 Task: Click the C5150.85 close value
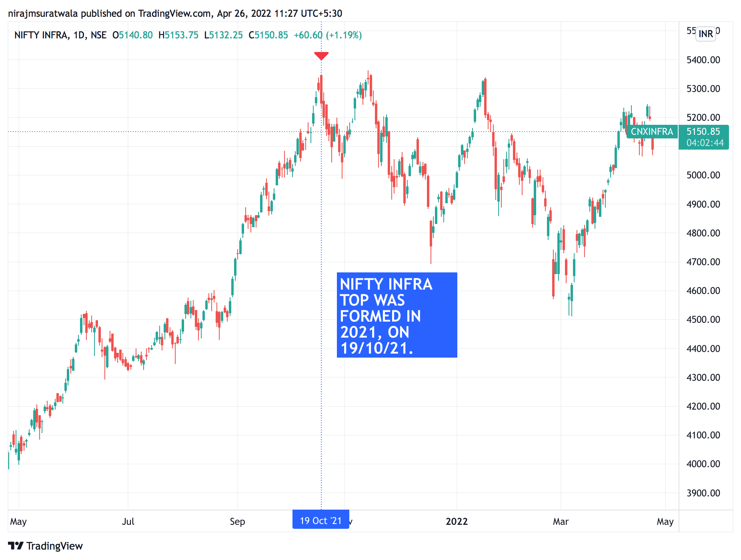[268, 35]
